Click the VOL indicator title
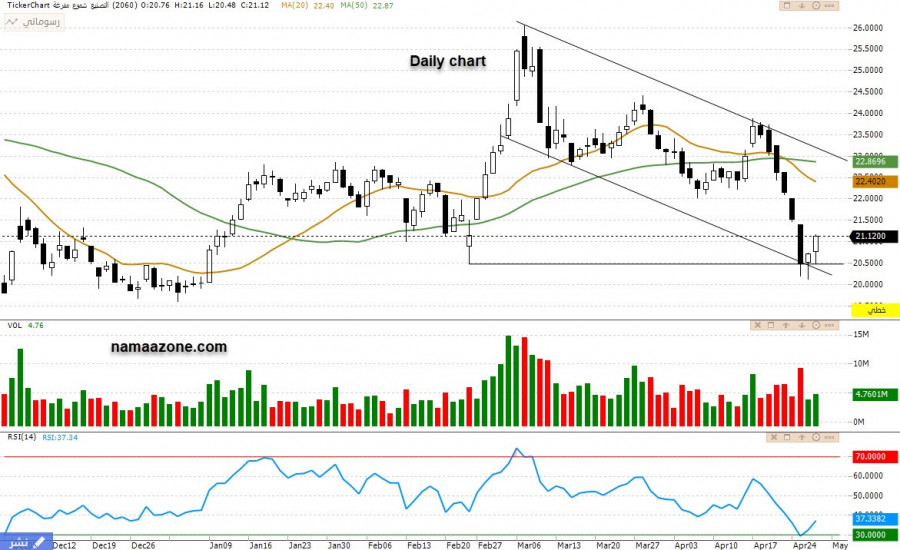 pyautogui.click(x=14, y=325)
